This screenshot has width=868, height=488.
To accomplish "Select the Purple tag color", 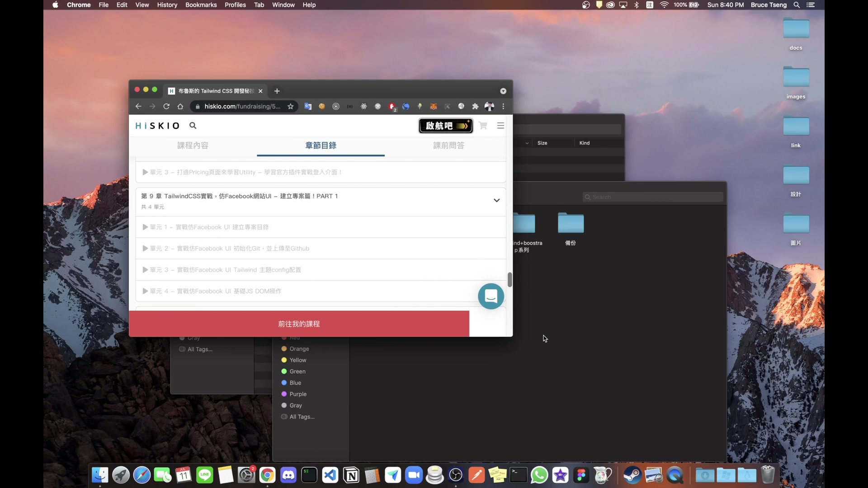I will (298, 394).
